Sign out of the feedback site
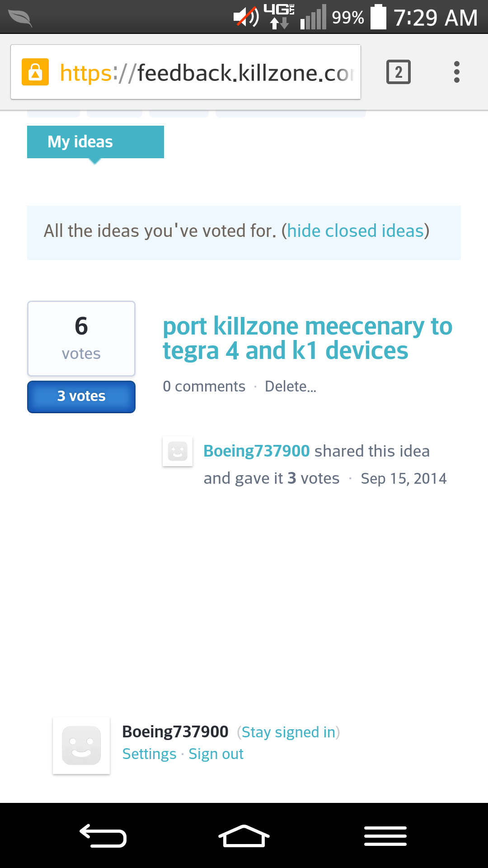488x868 pixels. click(x=216, y=754)
